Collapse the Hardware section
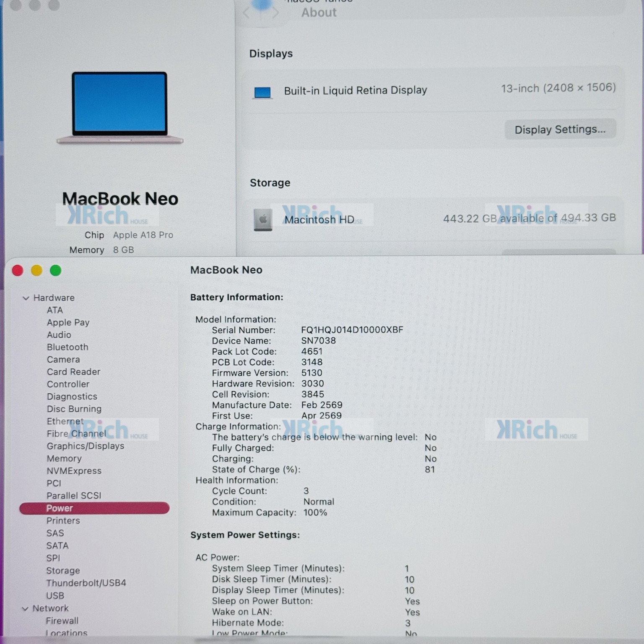 tap(26, 298)
